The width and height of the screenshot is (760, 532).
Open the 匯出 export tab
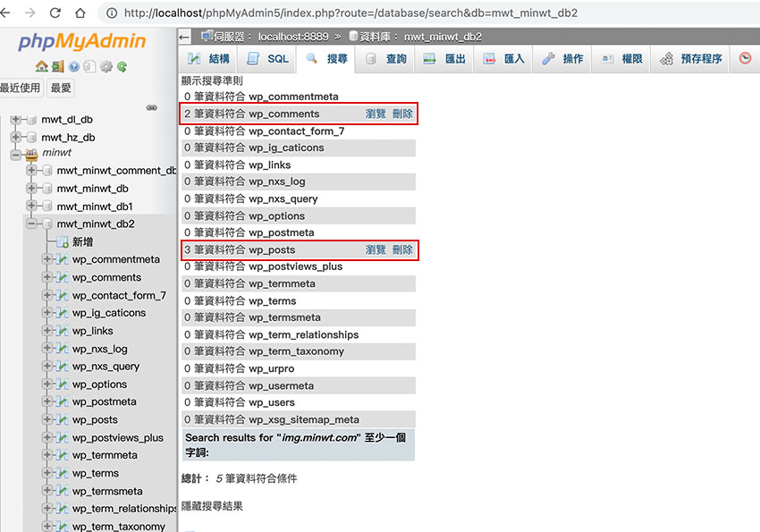point(445,59)
